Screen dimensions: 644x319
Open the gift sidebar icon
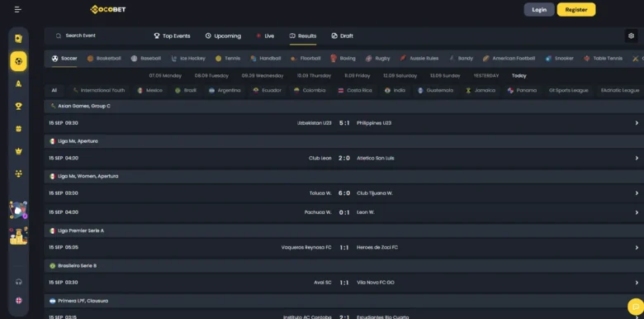click(x=18, y=129)
